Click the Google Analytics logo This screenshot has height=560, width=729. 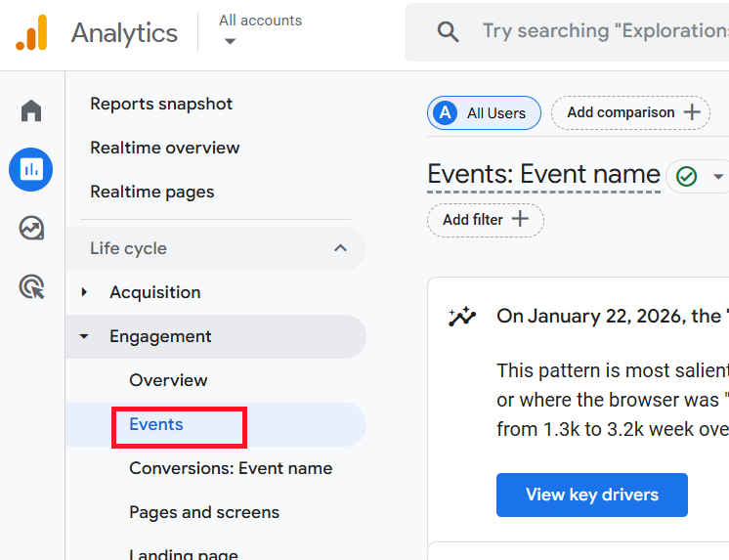tap(31, 33)
